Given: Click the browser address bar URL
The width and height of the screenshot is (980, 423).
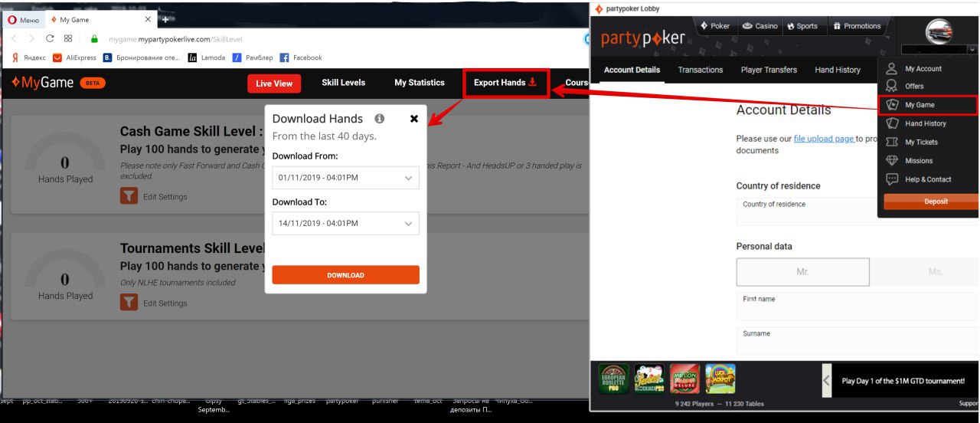Looking at the screenshot, I should 176,39.
